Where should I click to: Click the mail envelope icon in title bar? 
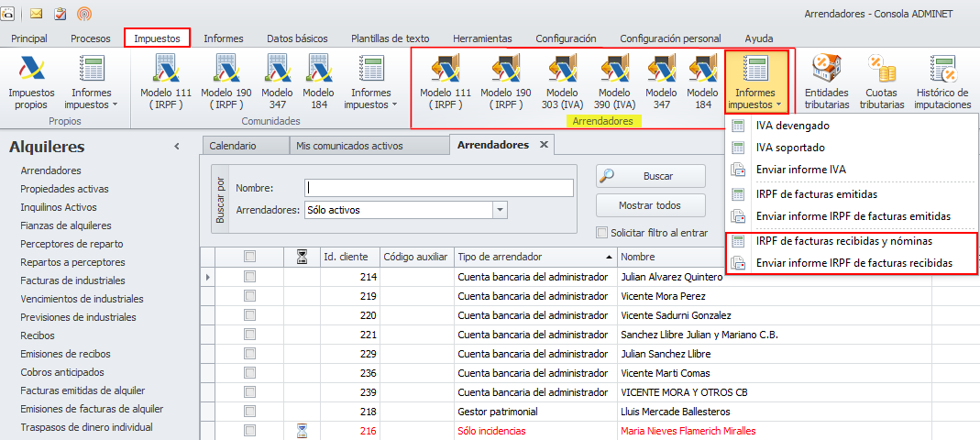point(37,14)
